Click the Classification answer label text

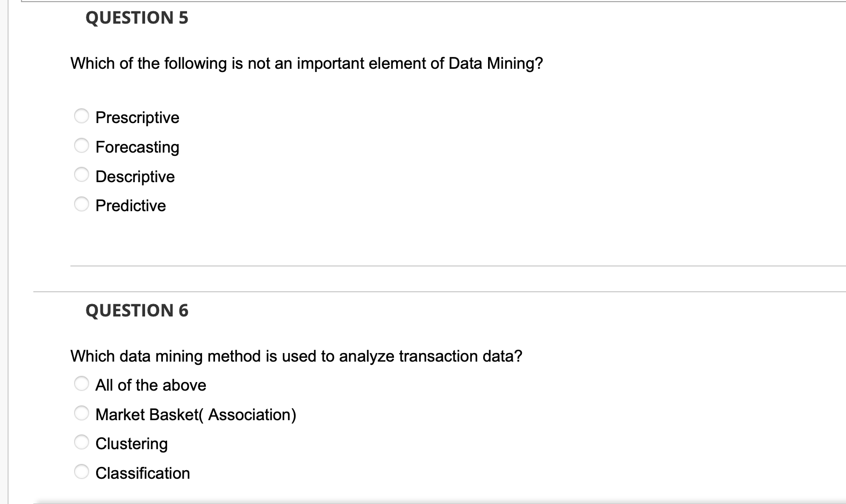(x=142, y=473)
